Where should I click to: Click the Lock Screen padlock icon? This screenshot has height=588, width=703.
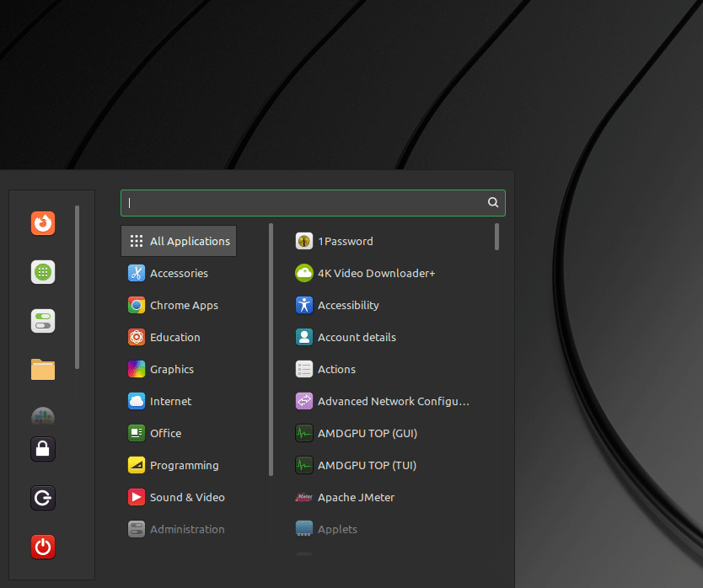tap(43, 449)
